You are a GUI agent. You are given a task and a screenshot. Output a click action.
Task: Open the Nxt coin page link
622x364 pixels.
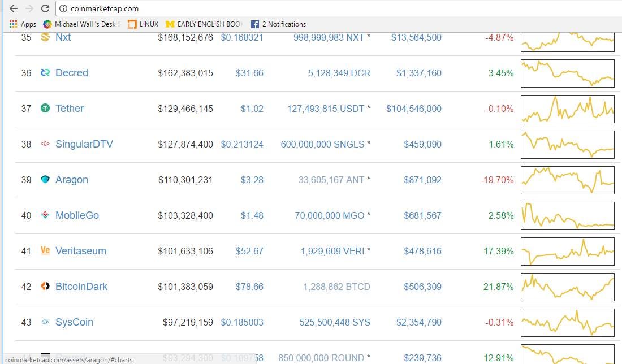coord(63,37)
